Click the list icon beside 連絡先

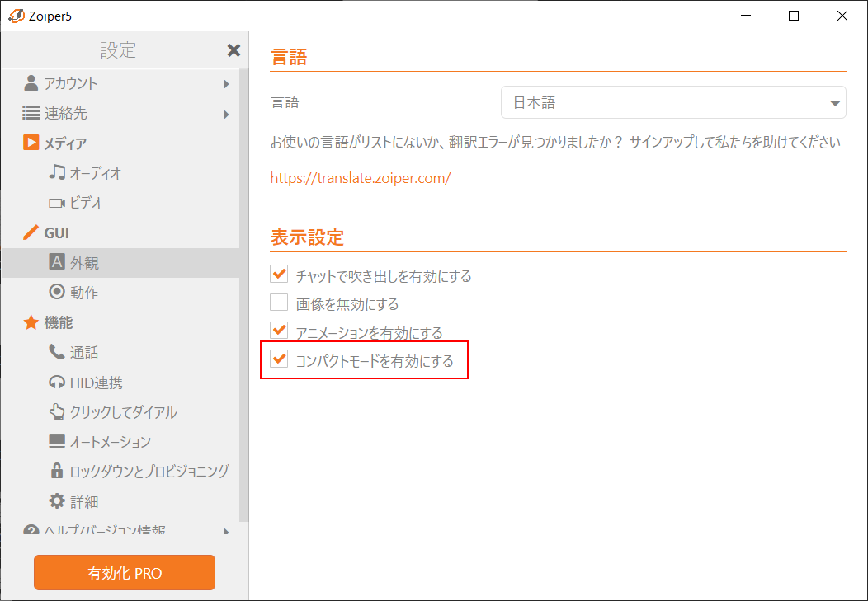click(31, 113)
